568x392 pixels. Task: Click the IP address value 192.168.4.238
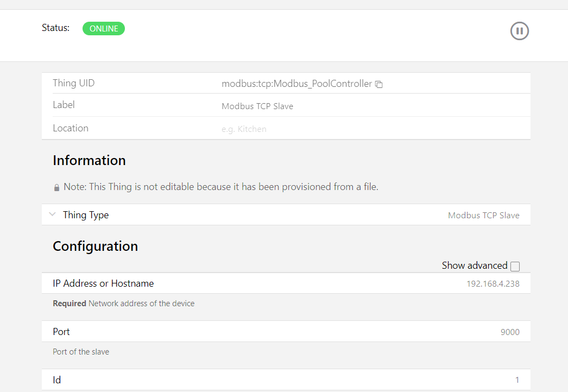tap(493, 283)
